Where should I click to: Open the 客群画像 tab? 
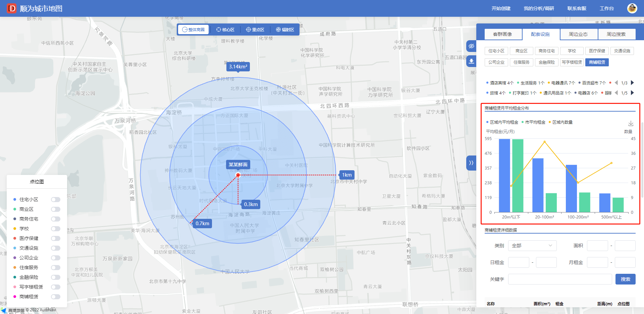point(502,34)
